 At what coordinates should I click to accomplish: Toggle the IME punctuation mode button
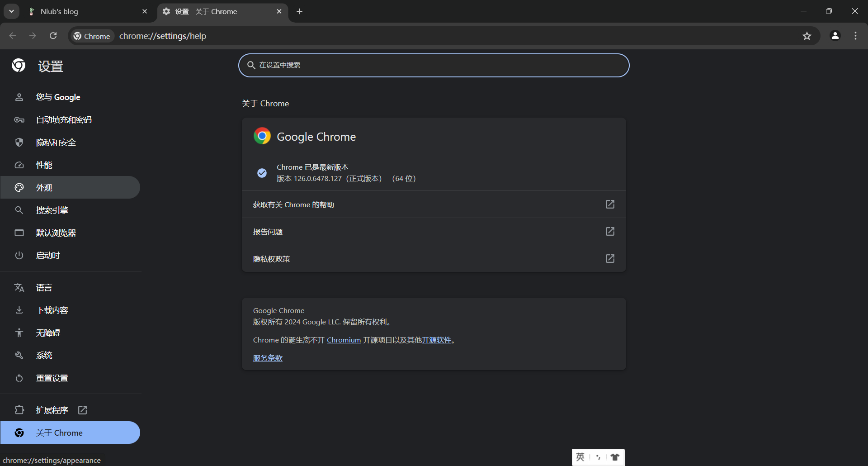pos(598,457)
